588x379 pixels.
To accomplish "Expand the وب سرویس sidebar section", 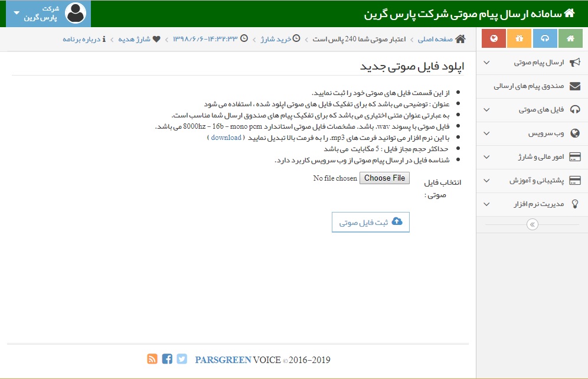I will 532,133.
